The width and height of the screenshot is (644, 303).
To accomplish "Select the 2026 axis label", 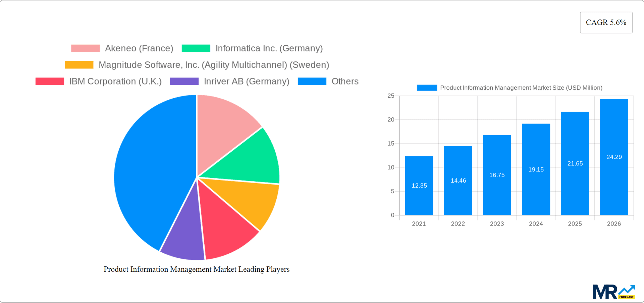I will [x=614, y=223].
